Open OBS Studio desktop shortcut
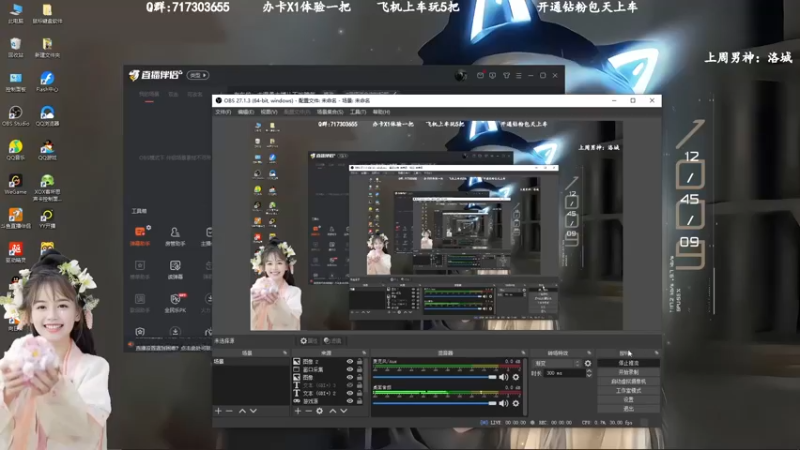The height and width of the screenshot is (450, 800). pyautogui.click(x=15, y=116)
